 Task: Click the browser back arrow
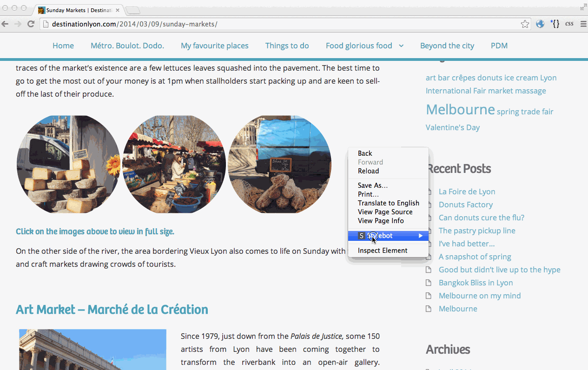tap(5, 24)
